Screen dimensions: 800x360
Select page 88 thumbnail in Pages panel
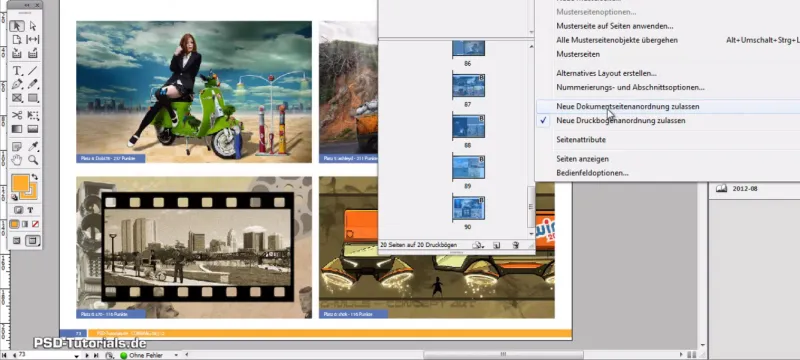point(468,126)
